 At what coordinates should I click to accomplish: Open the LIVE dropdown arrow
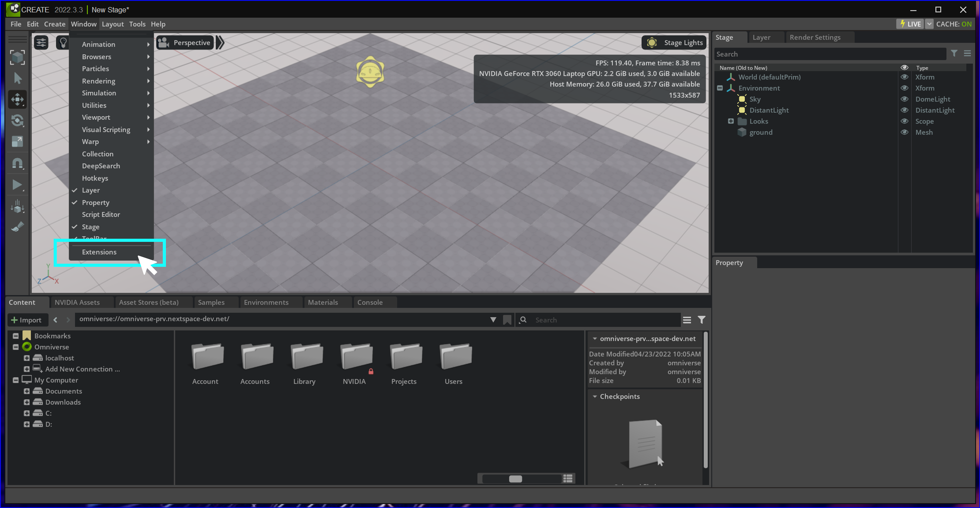929,24
